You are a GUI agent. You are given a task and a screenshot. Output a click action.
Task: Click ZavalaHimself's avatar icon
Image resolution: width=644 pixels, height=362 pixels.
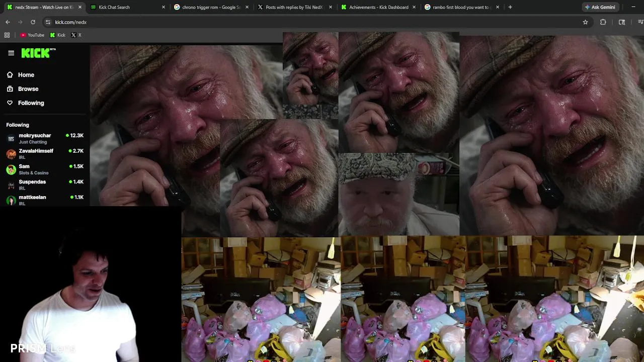pos(11,154)
